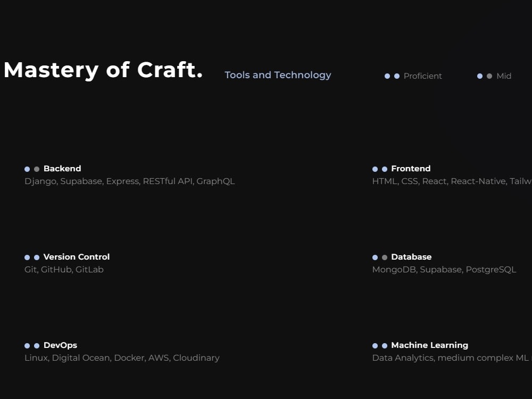Click the Mastery of Craft heading
The width and height of the screenshot is (532, 399).
click(103, 70)
